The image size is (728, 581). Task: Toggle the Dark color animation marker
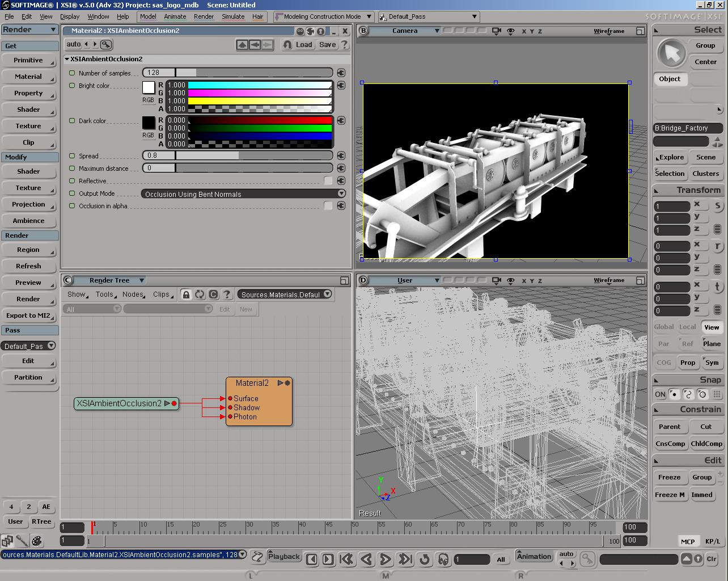point(72,120)
